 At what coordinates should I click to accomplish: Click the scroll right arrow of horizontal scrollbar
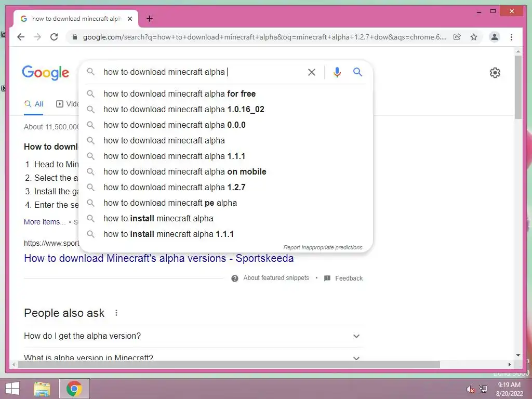click(509, 364)
